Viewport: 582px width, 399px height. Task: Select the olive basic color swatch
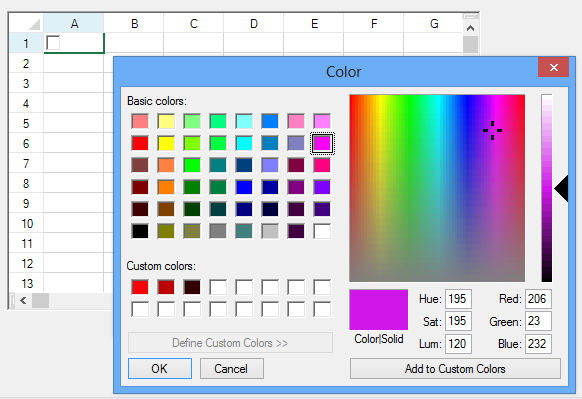pos(166,231)
